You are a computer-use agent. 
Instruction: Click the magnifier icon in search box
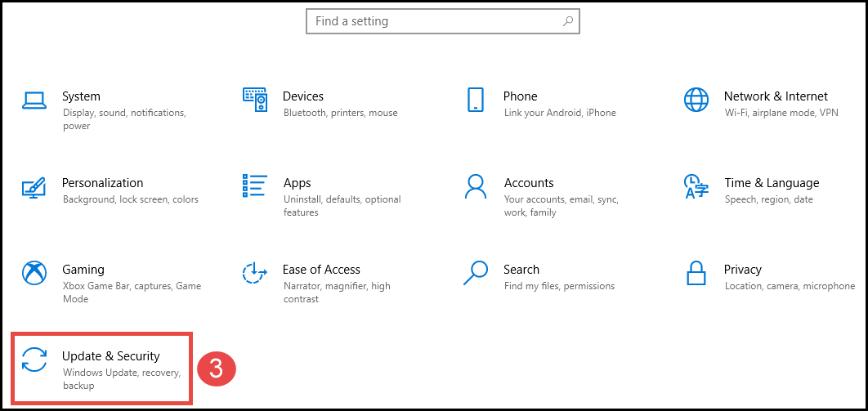tap(568, 21)
